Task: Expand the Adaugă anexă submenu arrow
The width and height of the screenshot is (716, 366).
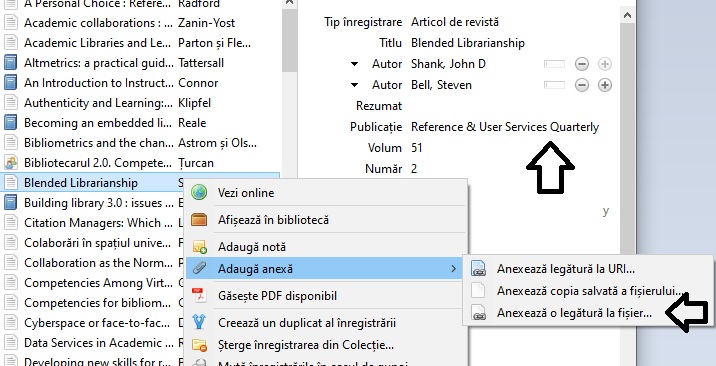Action: [453, 269]
